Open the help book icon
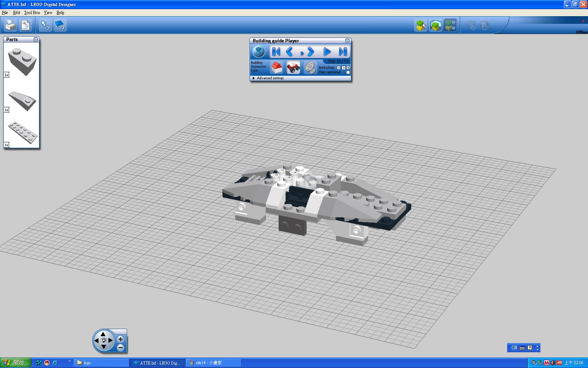The width and height of the screenshot is (588, 368). point(60,25)
